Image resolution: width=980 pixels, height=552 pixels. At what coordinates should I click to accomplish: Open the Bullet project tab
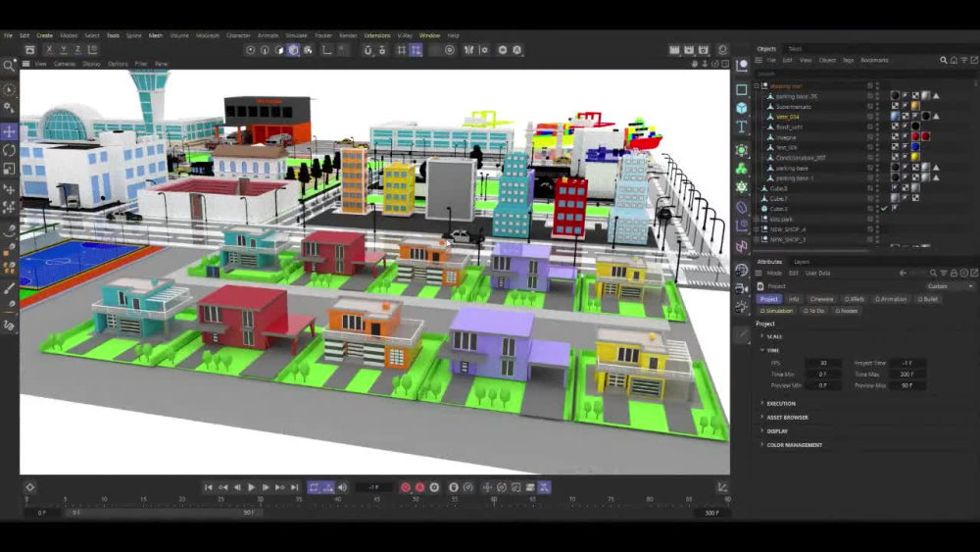click(928, 299)
